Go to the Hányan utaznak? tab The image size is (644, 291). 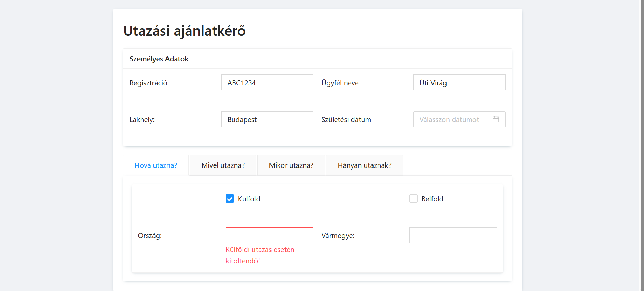tap(364, 165)
